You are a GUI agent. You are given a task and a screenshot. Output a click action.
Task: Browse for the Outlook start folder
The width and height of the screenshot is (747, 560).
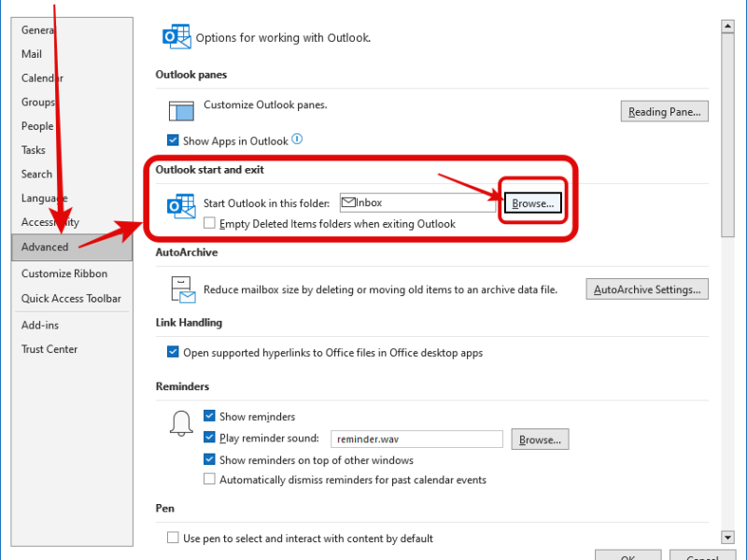pyautogui.click(x=532, y=203)
